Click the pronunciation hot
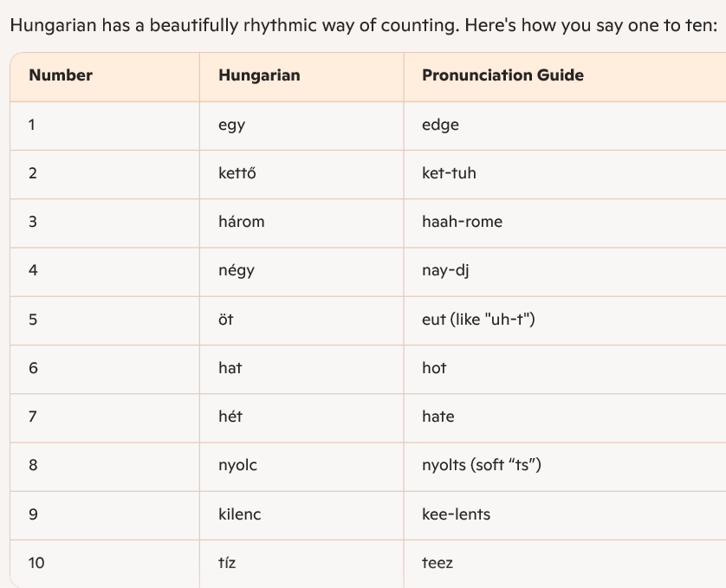This screenshot has height=588, width=726. [x=434, y=368]
